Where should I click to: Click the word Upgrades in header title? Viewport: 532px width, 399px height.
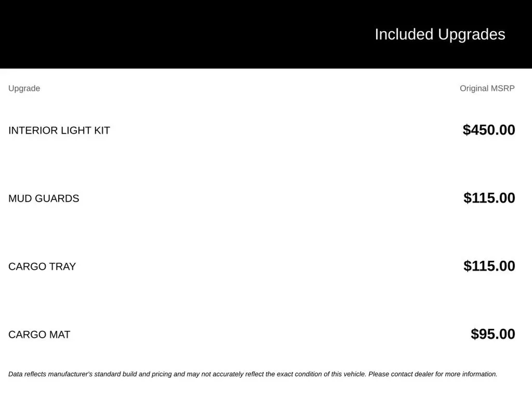(x=471, y=35)
